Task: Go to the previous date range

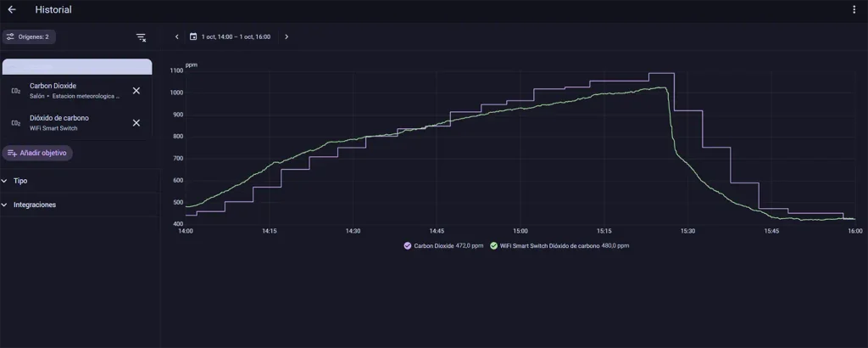Action: (176, 36)
